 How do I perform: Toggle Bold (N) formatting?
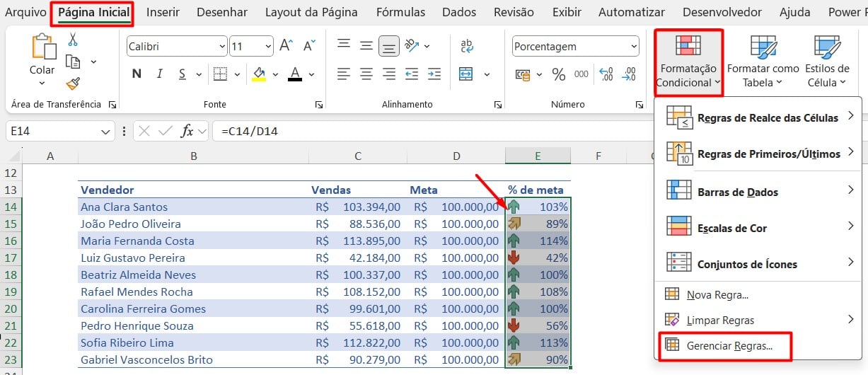tap(137, 74)
